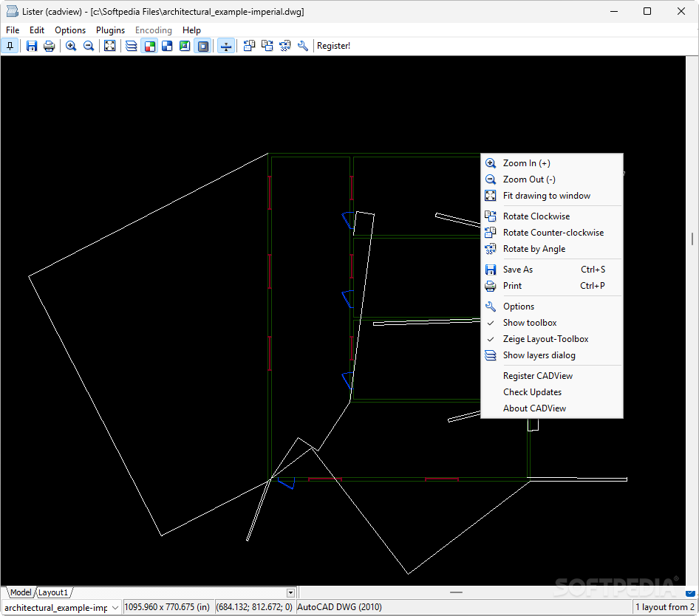
Task: Choose Fit drawing to window
Action: (552, 196)
